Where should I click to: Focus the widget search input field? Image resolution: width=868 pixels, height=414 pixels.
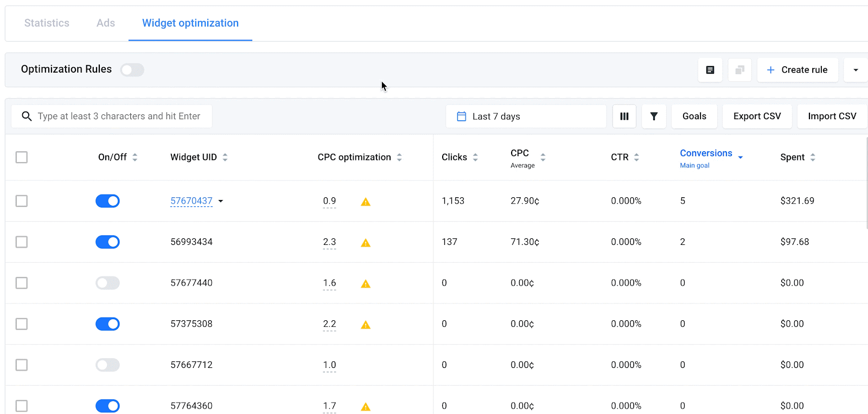point(119,117)
